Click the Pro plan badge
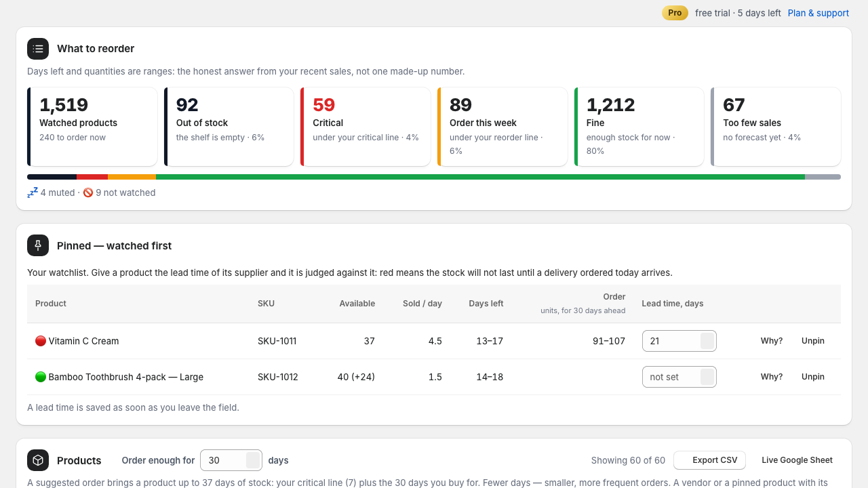 click(x=675, y=13)
